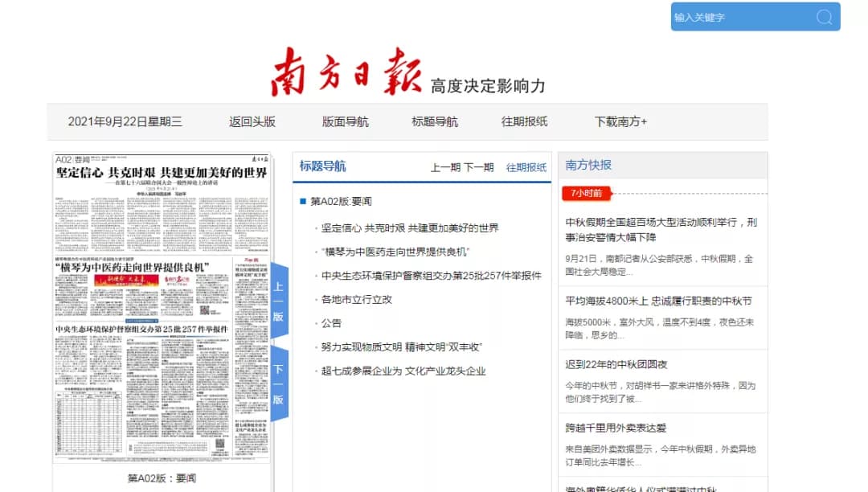Go to next page with 下一版 button
868x492 pixels.
(x=279, y=384)
